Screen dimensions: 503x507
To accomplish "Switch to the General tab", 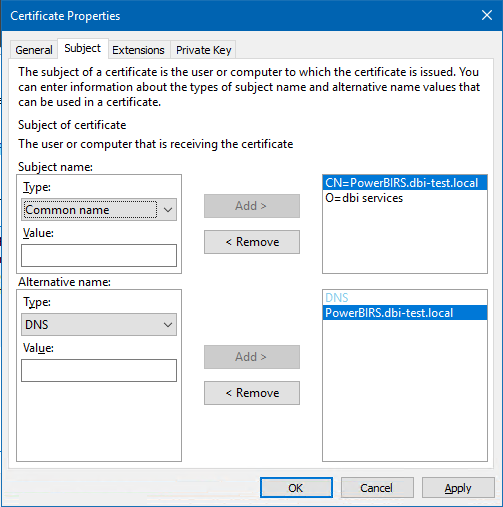I will click(x=34, y=50).
